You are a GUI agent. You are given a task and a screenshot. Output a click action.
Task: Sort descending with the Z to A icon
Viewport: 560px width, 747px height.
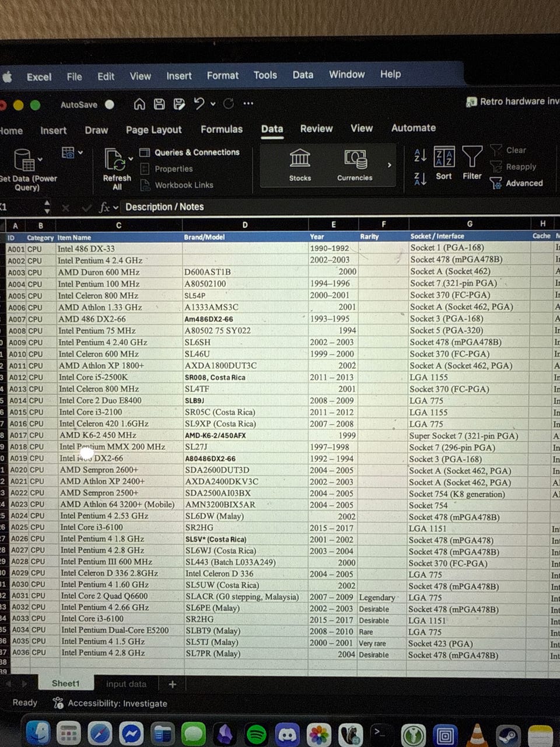(x=420, y=179)
